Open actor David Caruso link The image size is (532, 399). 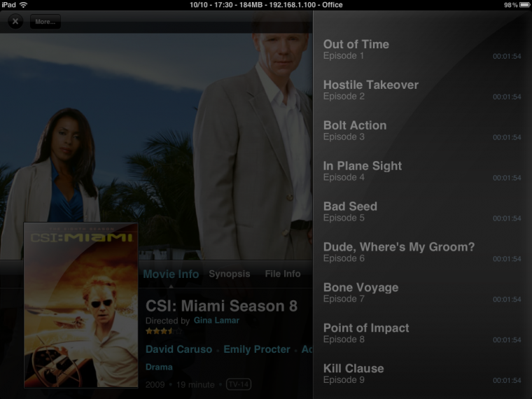pos(178,349)
